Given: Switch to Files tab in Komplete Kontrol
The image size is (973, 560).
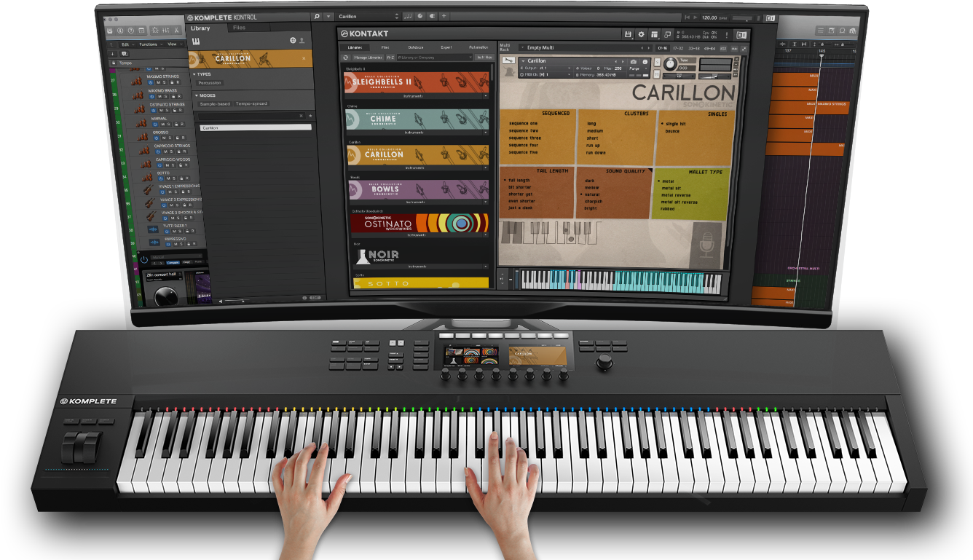Looking at the screenshot, I should coord(239,28).
